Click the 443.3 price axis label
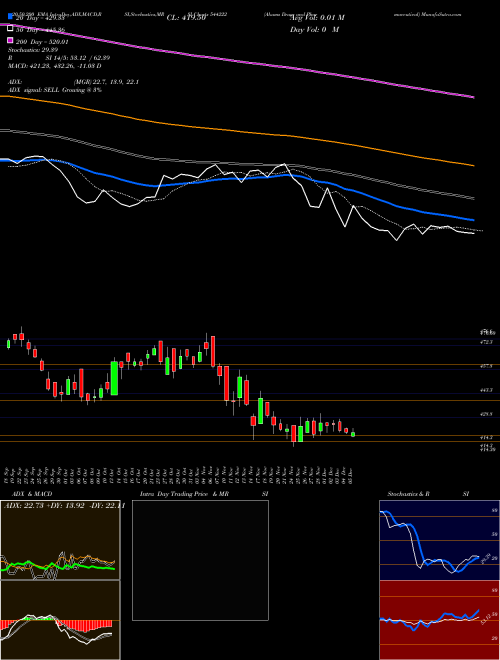Viewport: 500px width, 660px height. pos(486,390)
